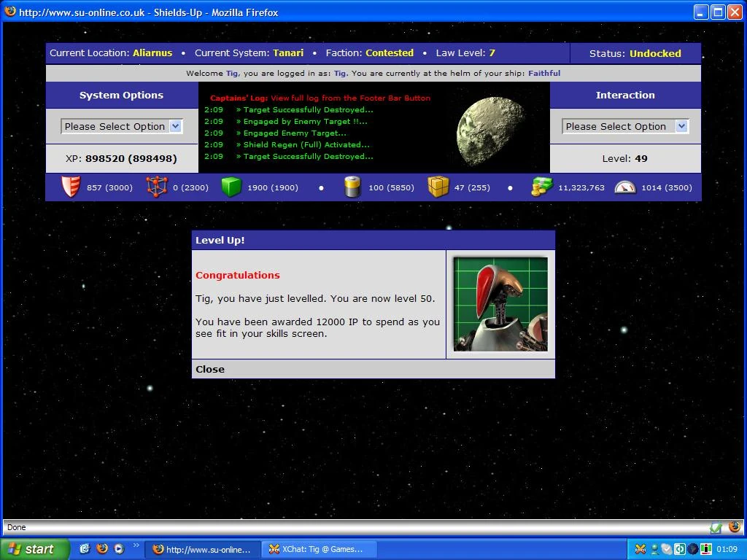Click the speed gauge icon
Screen dimensions: 747x560
click(x=625, y=187)
